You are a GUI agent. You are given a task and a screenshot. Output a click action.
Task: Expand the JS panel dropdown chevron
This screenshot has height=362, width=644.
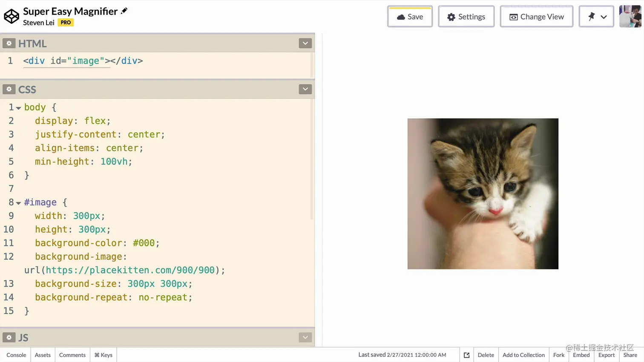coord(305,337)
